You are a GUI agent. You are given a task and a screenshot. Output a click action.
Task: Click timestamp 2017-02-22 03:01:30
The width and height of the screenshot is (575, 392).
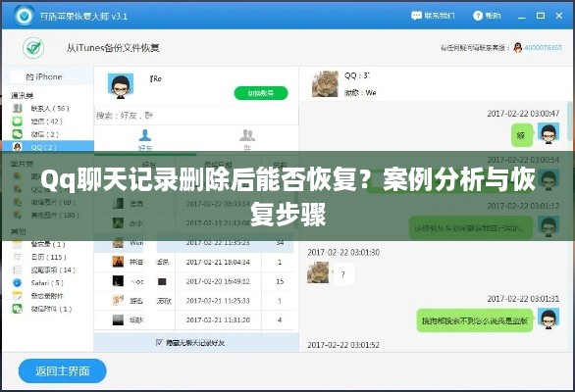(x=343, y=253)
